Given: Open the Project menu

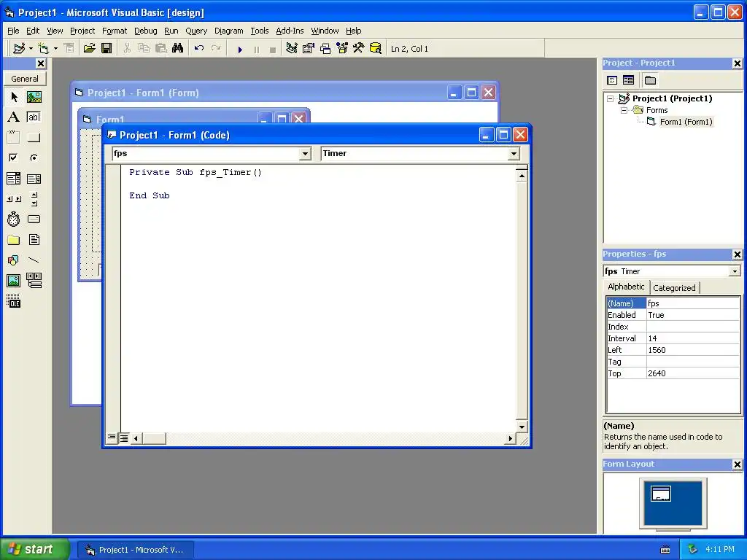Looking at the screenshot, I should (82, 31).
